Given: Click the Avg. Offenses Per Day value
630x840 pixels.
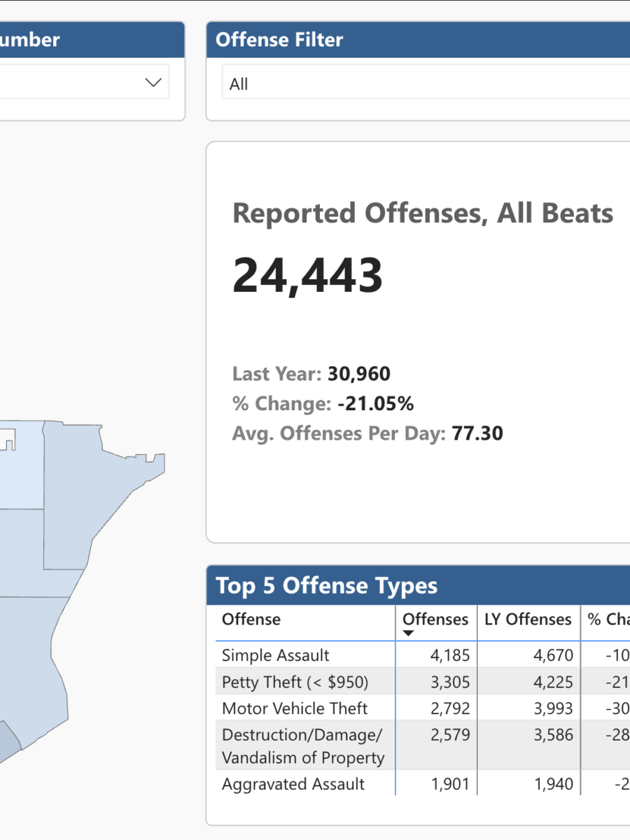Looking at the screenshot, I should coord(367,433).
